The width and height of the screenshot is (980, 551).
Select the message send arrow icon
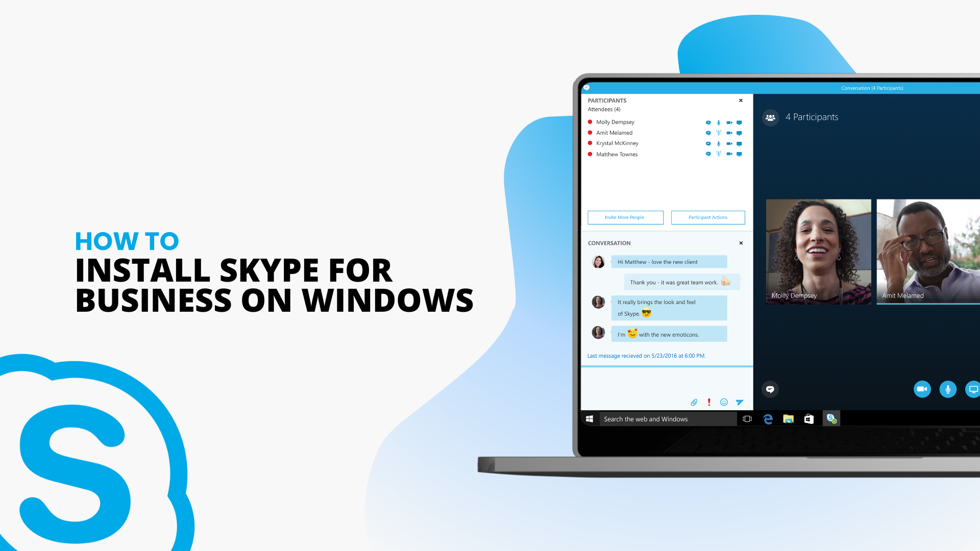click(739, 402)
